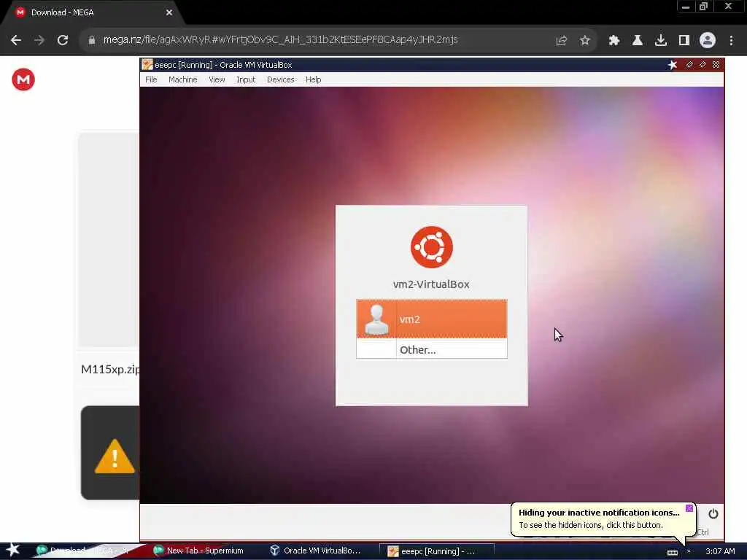Click the star Start button on taskbar
The image size is (747, 560).
[x=13, y=550]
